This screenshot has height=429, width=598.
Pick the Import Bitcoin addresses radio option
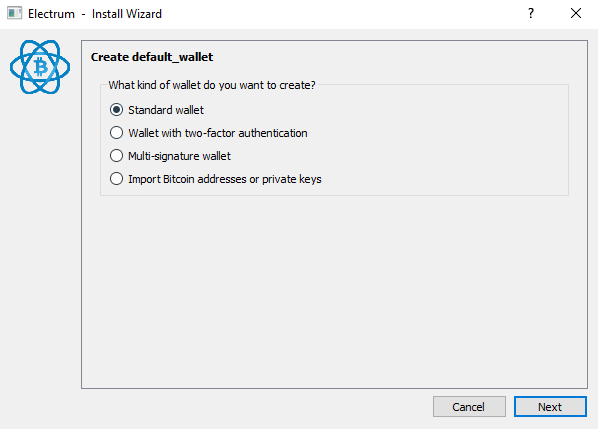[x=116, y=178]
